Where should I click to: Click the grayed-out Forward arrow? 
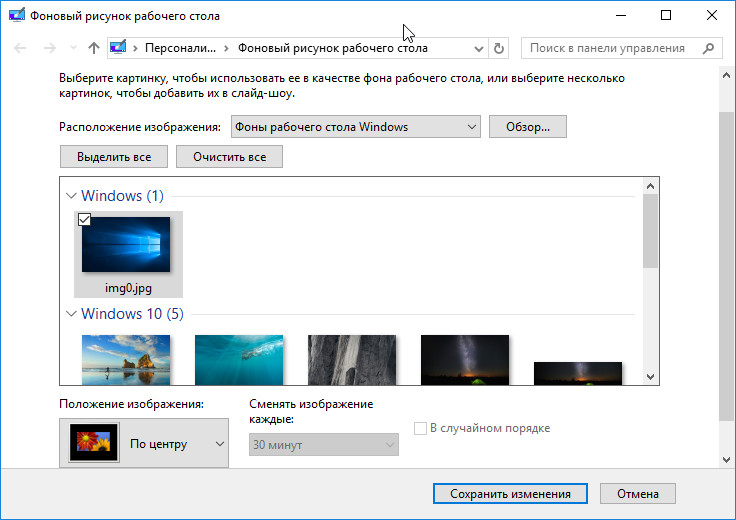point(49,48)
